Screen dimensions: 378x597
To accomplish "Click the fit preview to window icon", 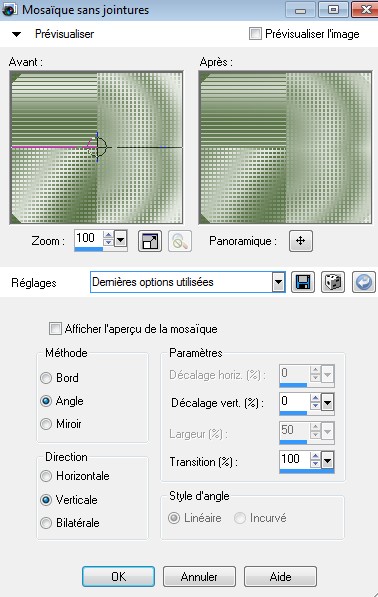I will tap(150, 241).
